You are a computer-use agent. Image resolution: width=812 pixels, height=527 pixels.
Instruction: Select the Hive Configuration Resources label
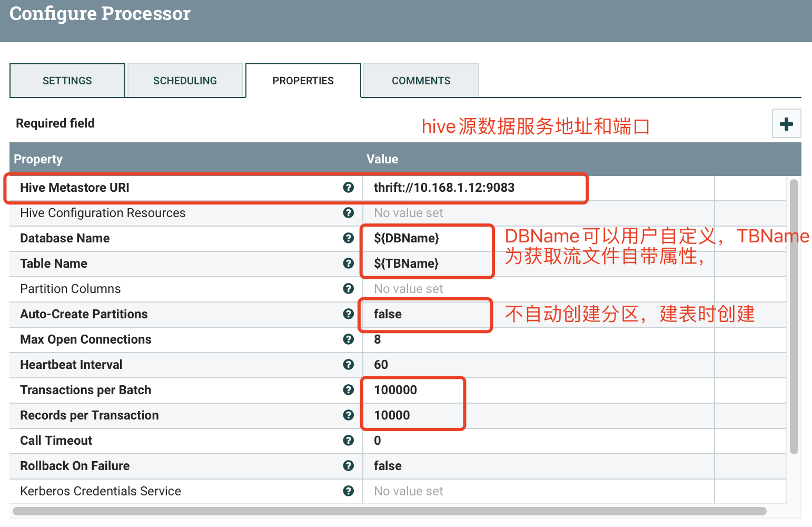(103, 213)
